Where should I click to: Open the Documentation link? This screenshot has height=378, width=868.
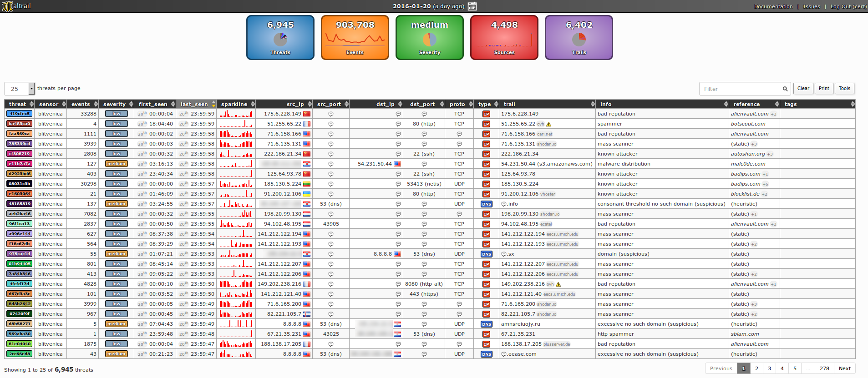coord(773,6)
